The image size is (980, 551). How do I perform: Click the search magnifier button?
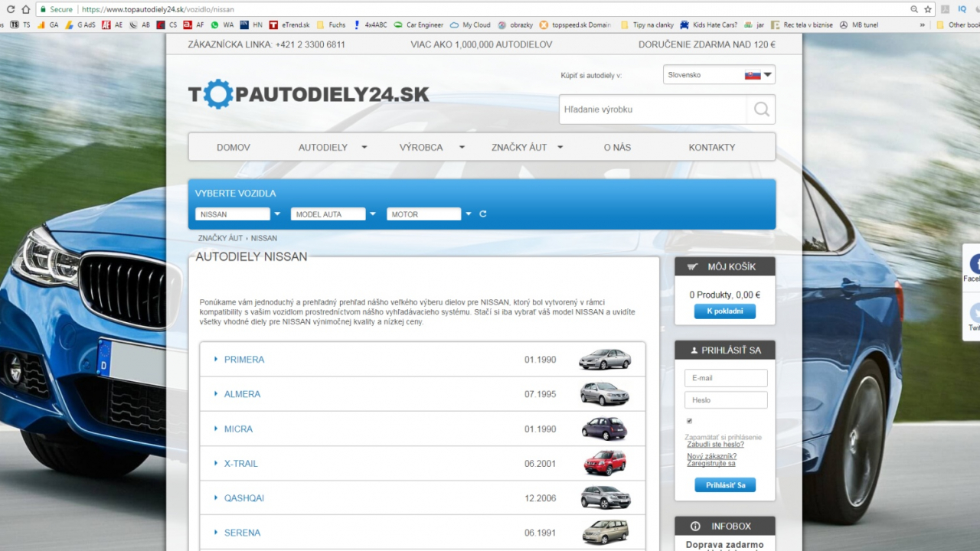coord(761,109)
